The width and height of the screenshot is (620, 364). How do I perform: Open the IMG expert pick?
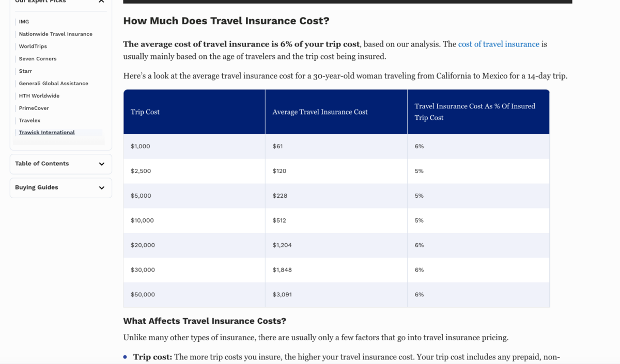click(x=24, y=22)
